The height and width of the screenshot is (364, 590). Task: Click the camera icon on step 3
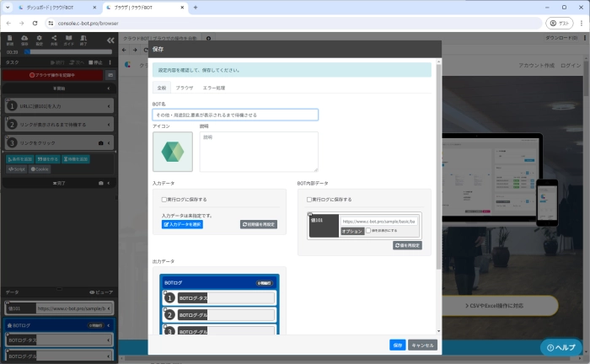(100, 144)
